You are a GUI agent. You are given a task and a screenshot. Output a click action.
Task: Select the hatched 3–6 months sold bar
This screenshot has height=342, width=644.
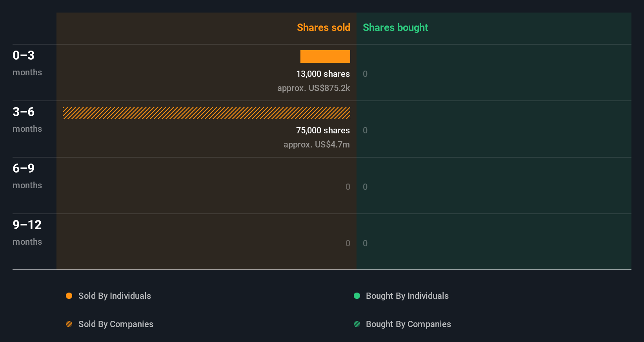206,113
